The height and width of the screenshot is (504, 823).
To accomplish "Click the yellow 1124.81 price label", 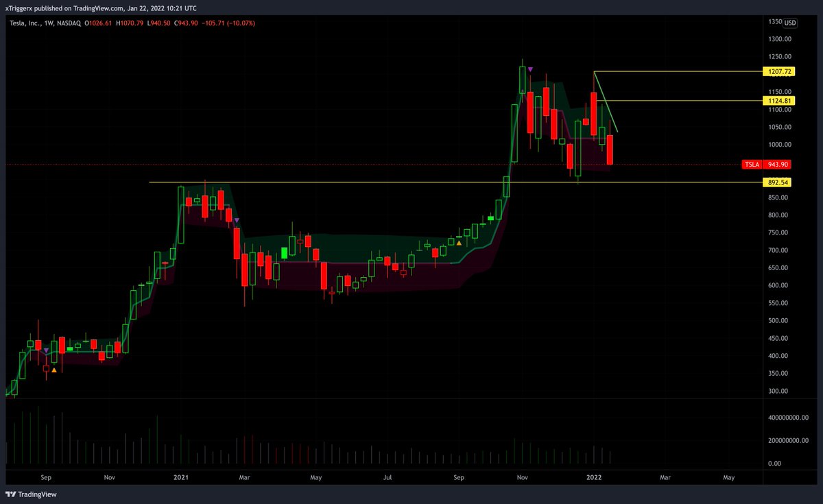I will click(780, 100).
